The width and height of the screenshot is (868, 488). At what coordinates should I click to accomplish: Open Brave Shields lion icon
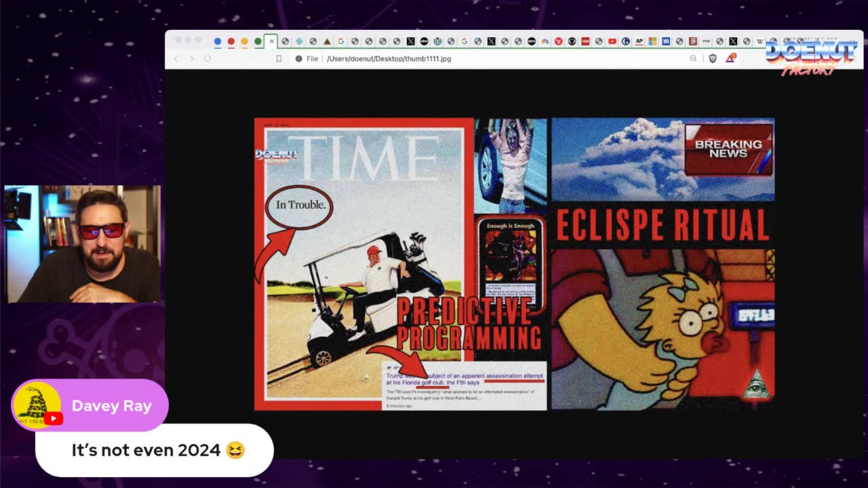click(x=713, y=59)
